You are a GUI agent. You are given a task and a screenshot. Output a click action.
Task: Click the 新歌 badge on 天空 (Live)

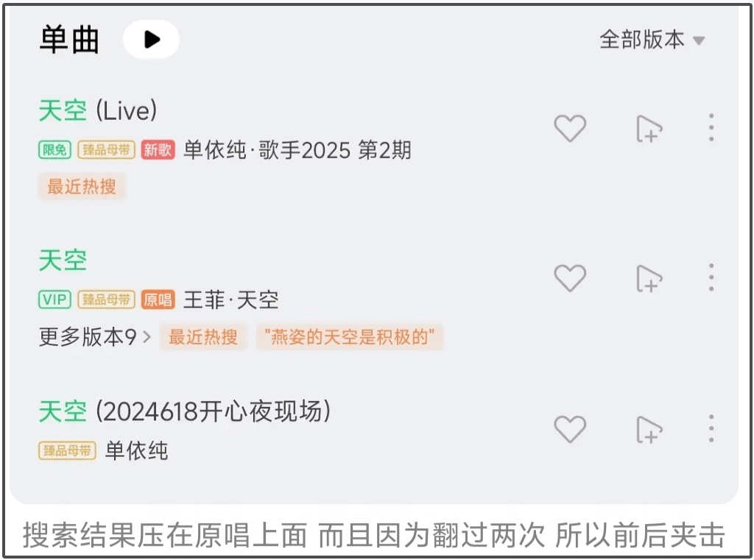[158, 150]
